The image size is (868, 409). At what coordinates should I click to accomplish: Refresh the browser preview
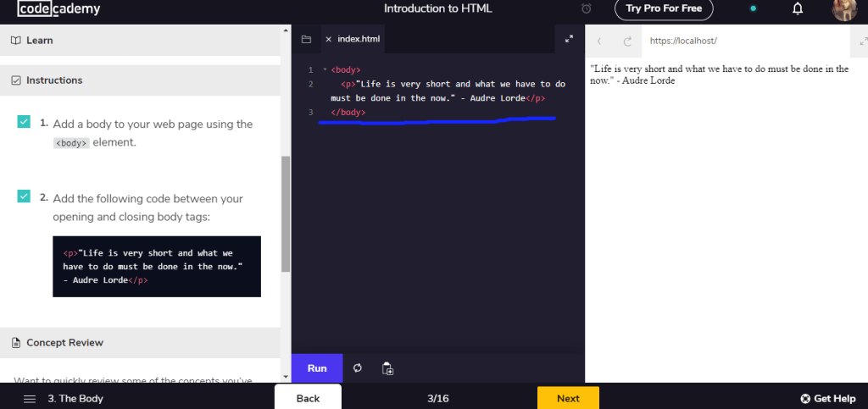click(627, 41)
